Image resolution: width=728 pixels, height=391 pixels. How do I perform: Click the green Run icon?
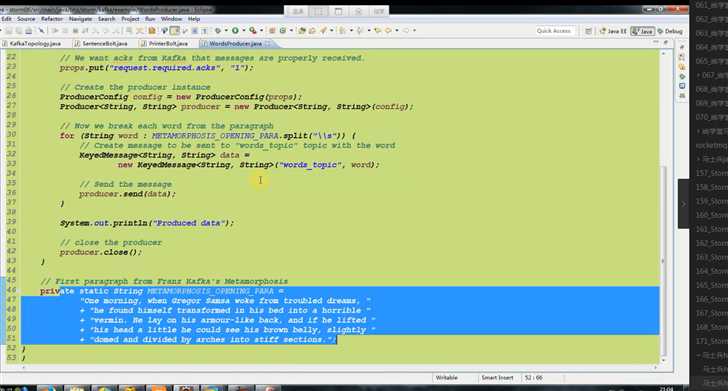click(235, 31)
